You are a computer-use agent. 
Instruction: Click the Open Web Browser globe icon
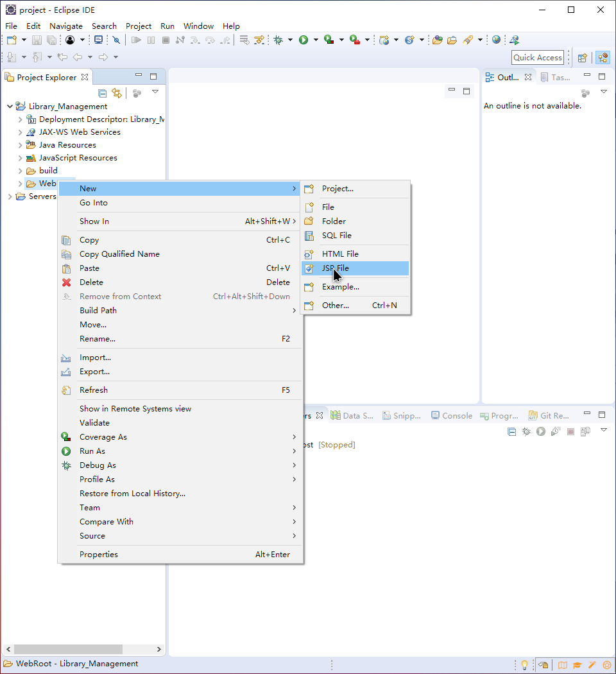pyautogui.click(x=496, y=40)
